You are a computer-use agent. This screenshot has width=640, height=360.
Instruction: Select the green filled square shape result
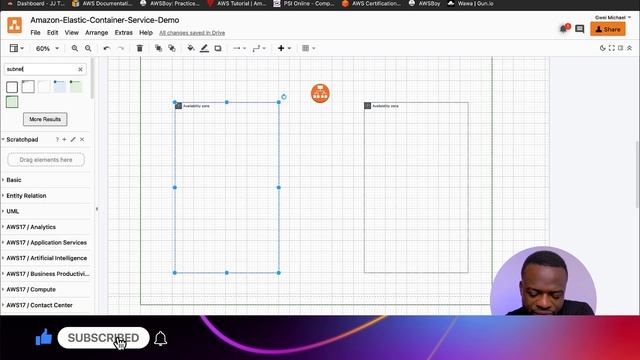click(x=12, y=102)
